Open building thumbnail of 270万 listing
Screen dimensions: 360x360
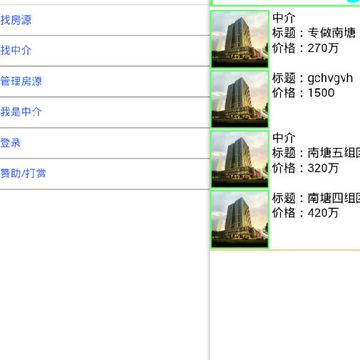point(240,39)
